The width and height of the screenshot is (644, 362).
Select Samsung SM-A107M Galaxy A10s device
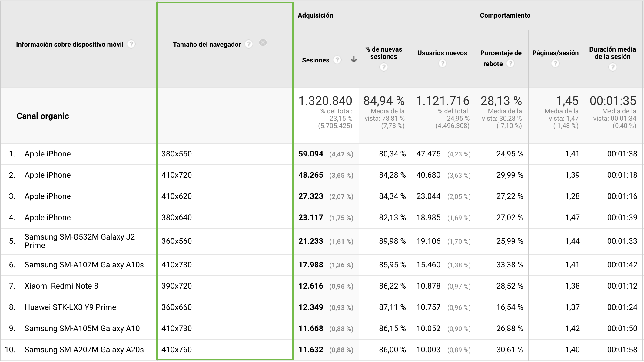[84, 265]
